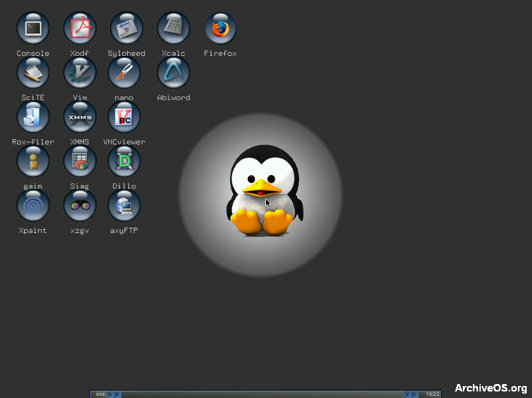Launch the xzgv image viewer icon
The image size is (532, 398).
(80, 205)
